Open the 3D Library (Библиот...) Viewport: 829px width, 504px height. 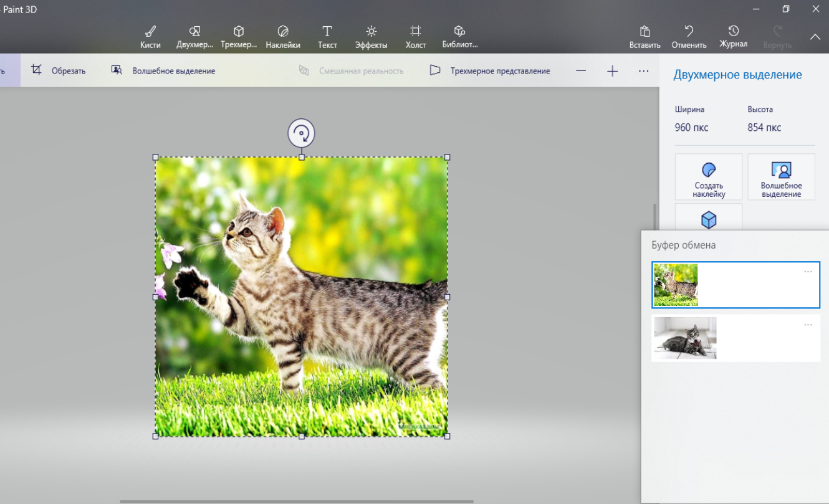pyautogui.click(x=460, y=37)
